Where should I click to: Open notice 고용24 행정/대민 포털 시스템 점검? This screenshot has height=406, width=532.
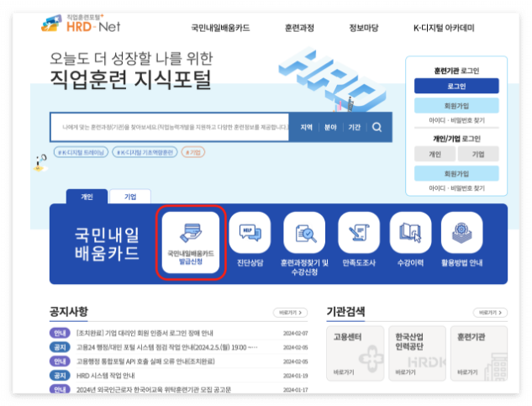click(x=167, y=347)
